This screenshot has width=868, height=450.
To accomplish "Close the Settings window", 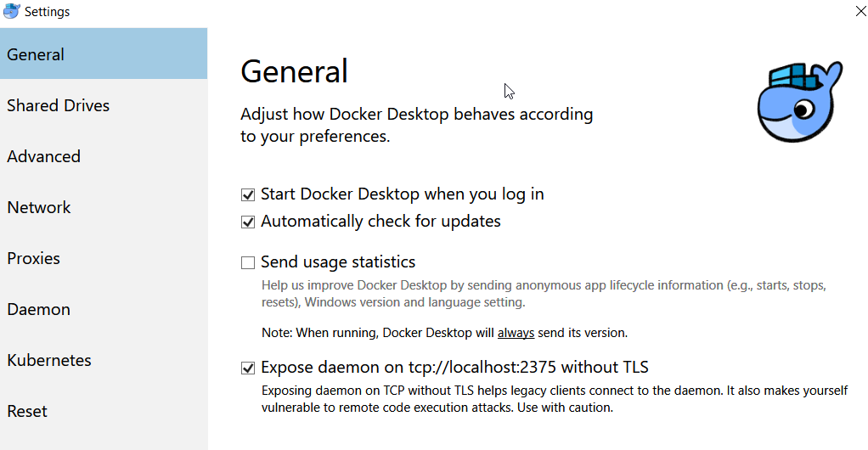I will (860, 11).
